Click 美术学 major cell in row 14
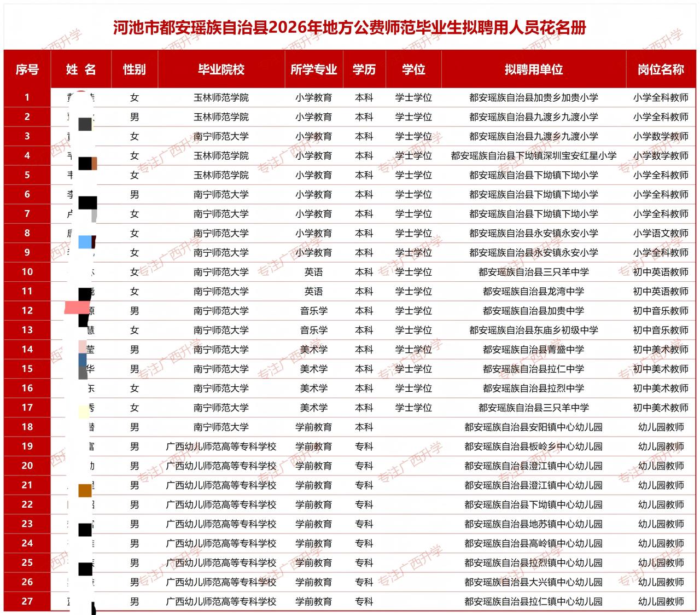 tap(314, 349)
